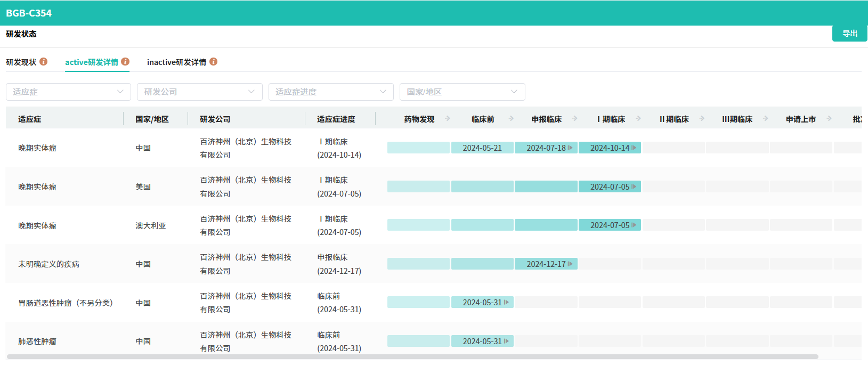Expand the 适应症进度 filter dropdown
Viewport: 868px width, 366px height.
(x=331, y=92)
